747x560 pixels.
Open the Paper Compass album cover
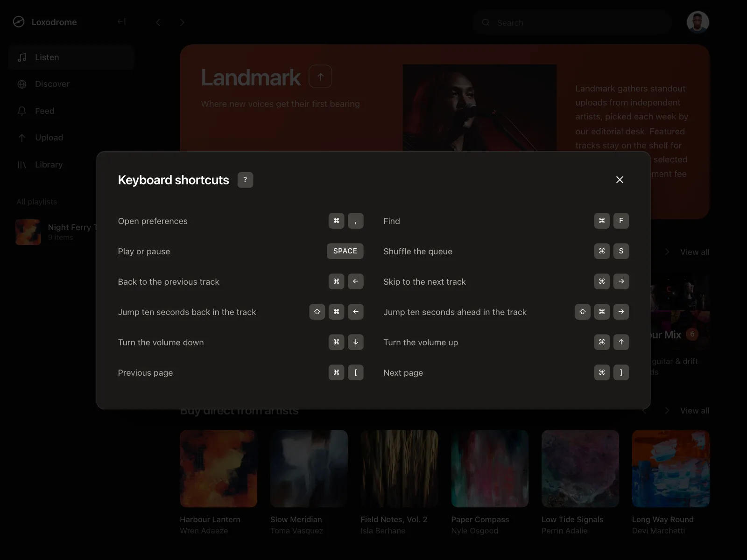click(490, 469)
